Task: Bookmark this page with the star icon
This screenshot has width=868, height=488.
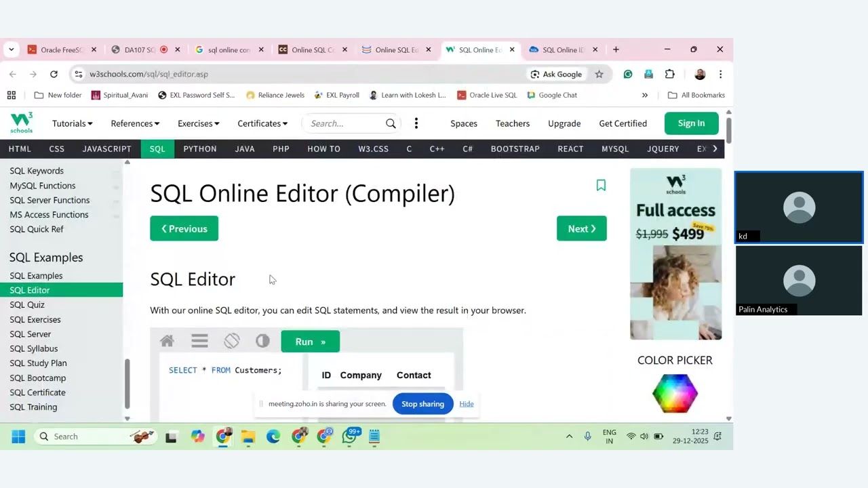Action: (599, 74)
